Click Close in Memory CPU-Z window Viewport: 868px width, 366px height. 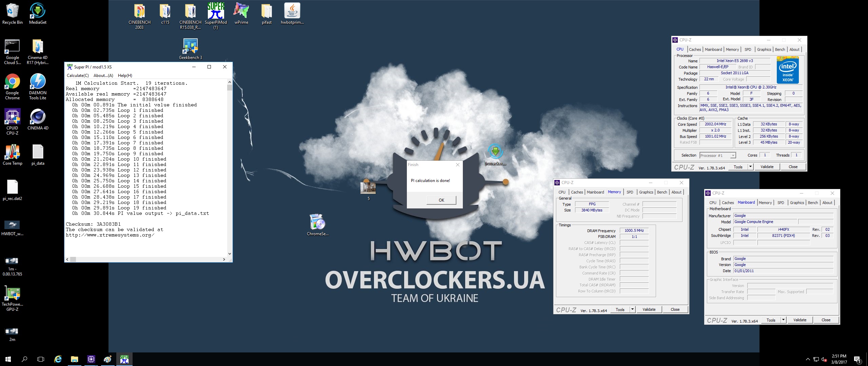pos(675,309)
